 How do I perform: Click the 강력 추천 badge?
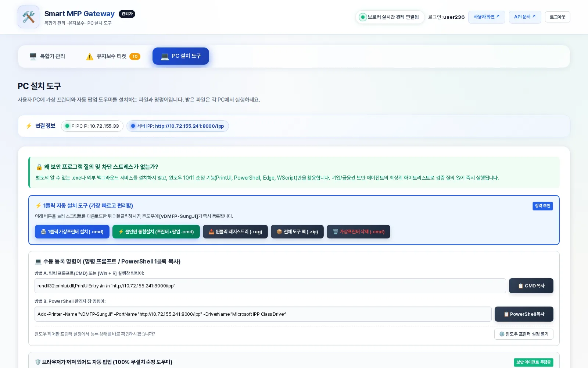tap(543, 206)
